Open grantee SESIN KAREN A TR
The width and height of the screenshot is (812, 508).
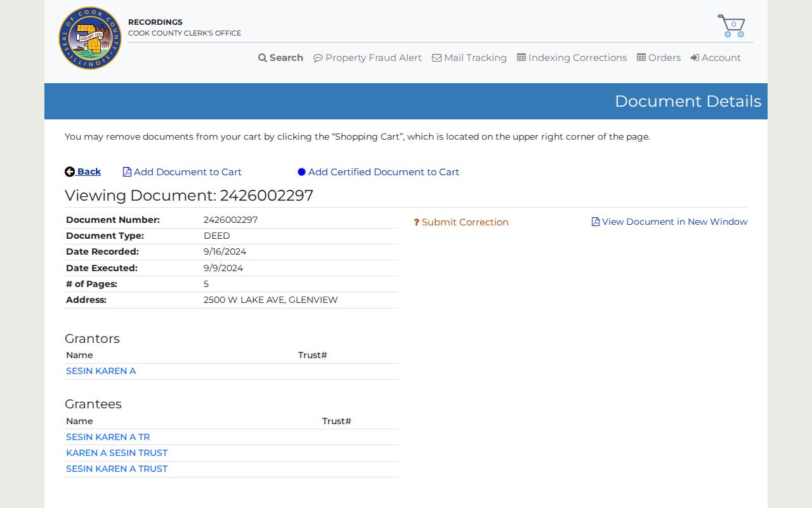(108, 437)
